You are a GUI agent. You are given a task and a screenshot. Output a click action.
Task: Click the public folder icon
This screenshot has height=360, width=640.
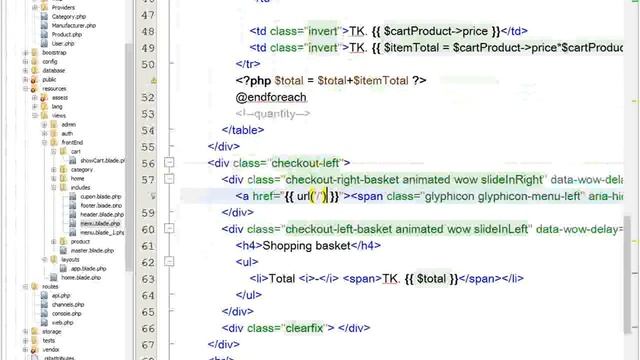[x=35, y=80]
